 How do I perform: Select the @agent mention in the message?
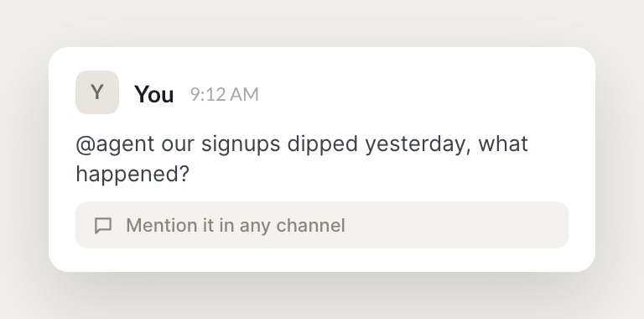(116, 144)
